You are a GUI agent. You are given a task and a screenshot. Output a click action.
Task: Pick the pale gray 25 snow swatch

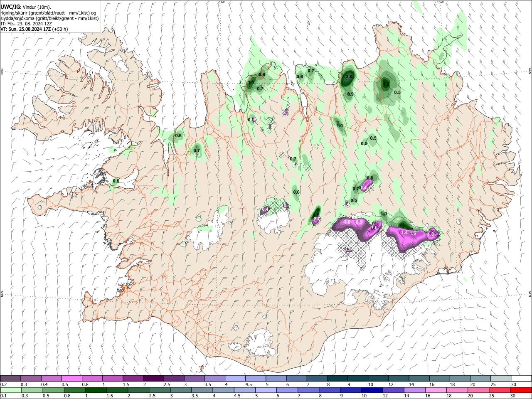point(501,378)
